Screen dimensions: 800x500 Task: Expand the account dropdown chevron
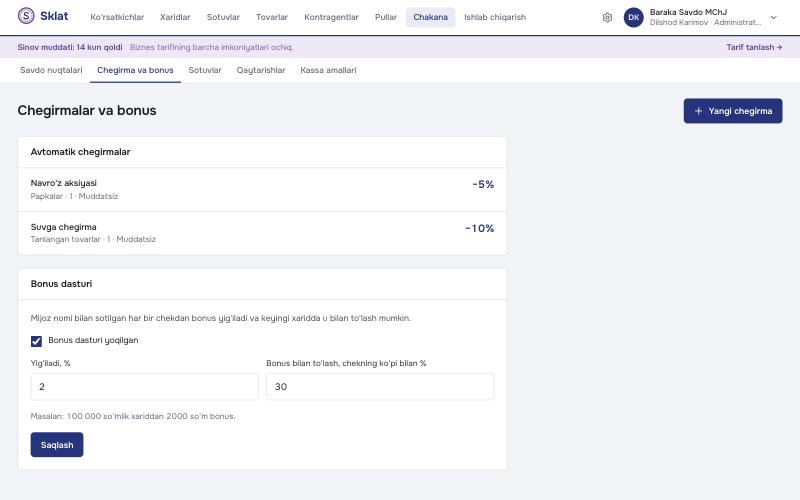pos(773,17)
